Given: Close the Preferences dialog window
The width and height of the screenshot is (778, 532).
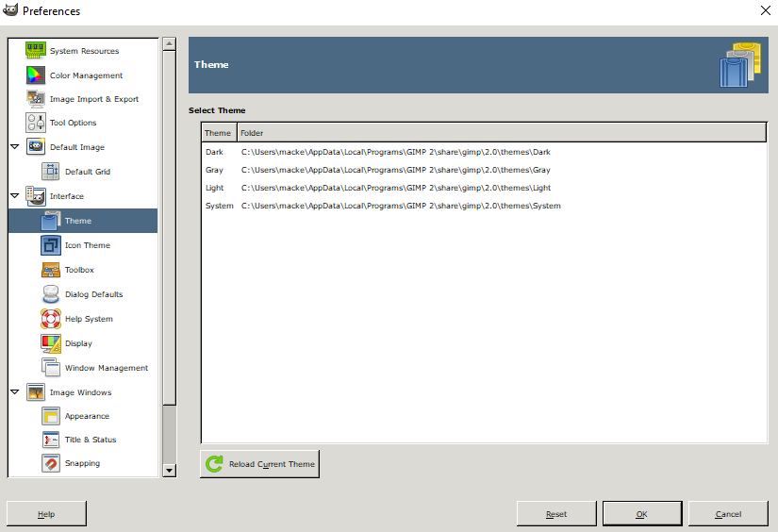Looking at the screenshot, I should pos(765,10).
